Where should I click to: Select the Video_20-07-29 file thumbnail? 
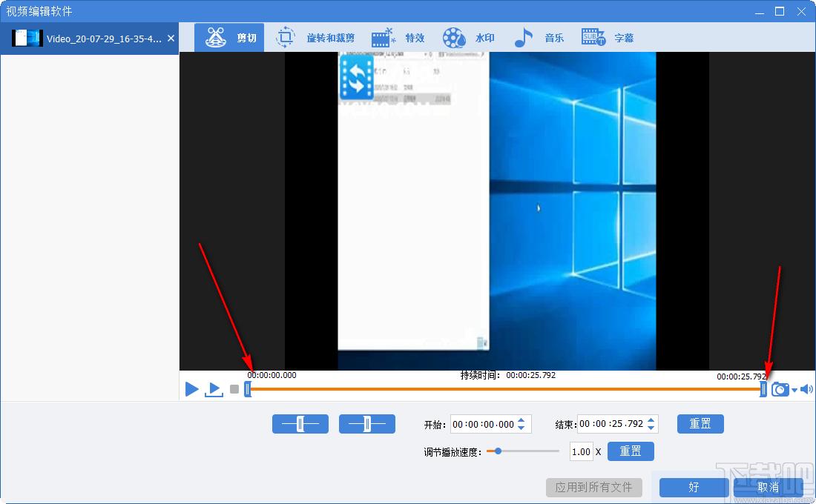(27, 38)
